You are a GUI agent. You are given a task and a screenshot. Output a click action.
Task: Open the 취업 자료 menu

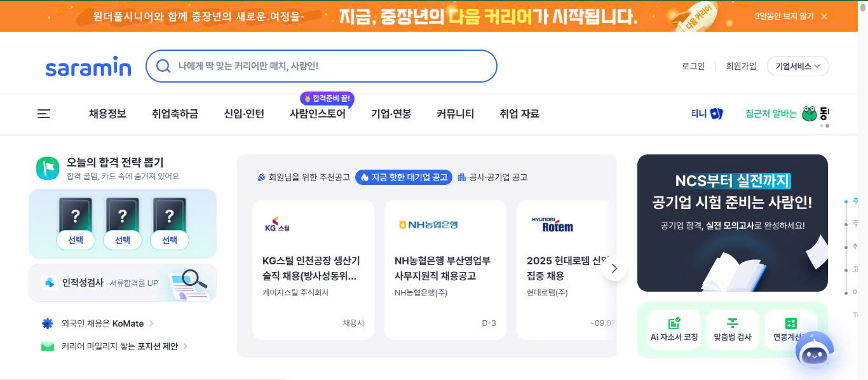pos(519,114)
